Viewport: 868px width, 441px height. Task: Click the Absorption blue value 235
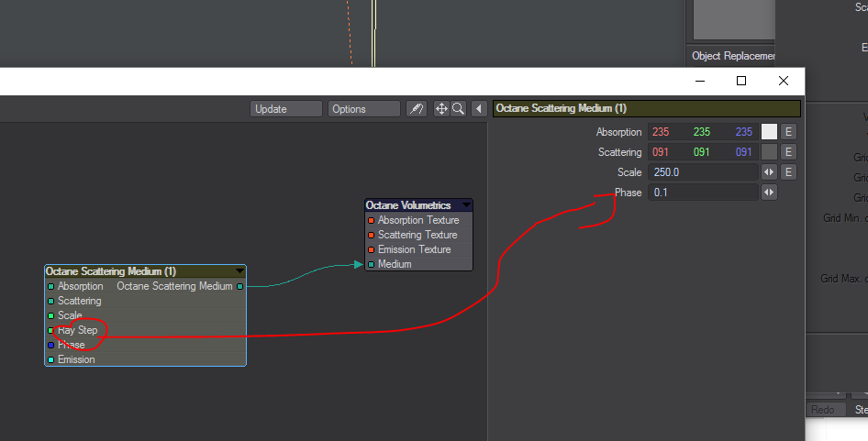pos(743,132)
